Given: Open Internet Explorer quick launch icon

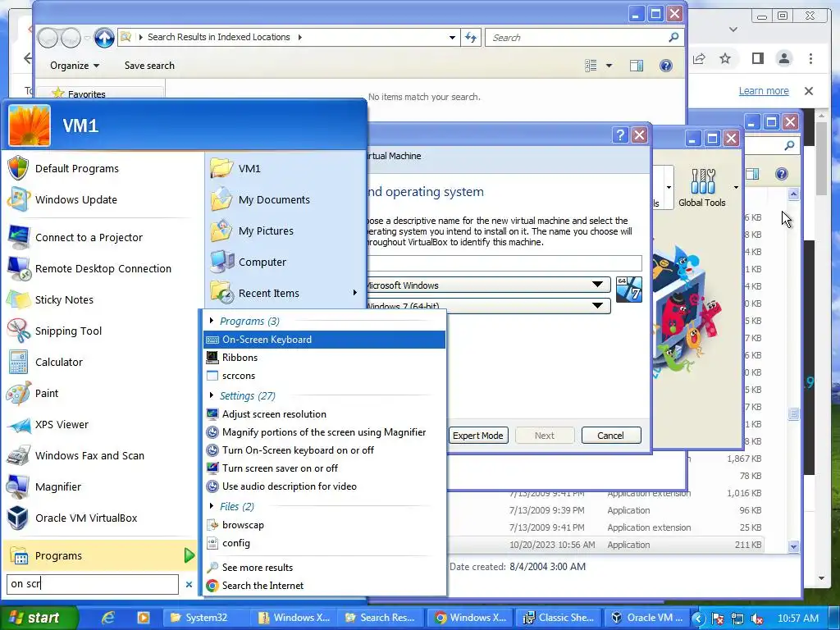Looking at the screenshot, I should [x=108, y=618].
